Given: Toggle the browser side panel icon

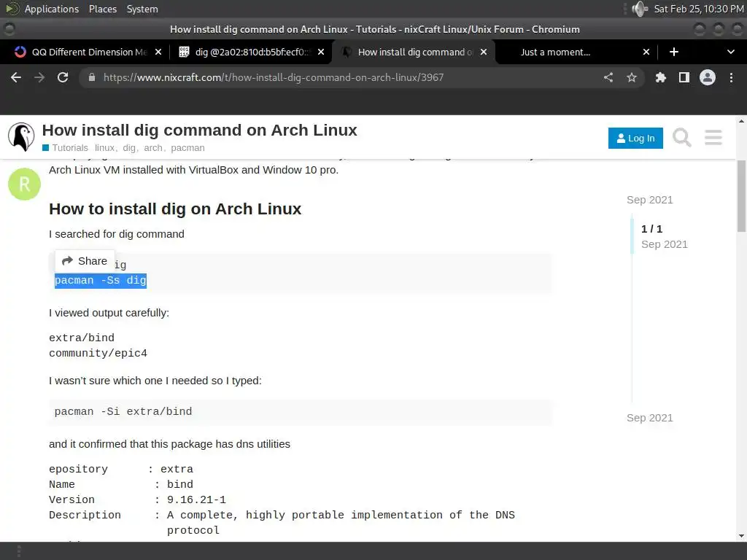Looking at the screenshot, I should pyautogui.click(x=684, y=77).
